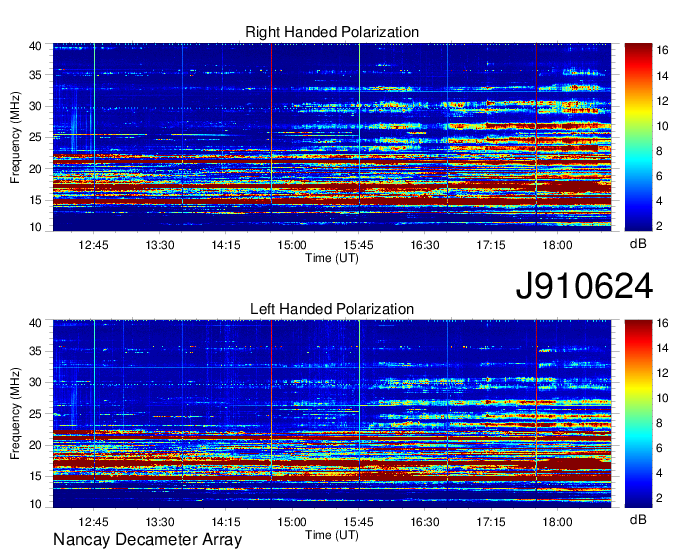Click the 14:15 time tick of Left Handed plot

[226, 522]
